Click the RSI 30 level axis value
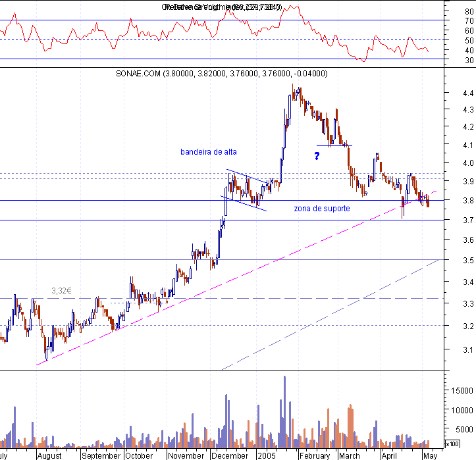This screenshot has height=460, width=476. [x=469, y=60]
